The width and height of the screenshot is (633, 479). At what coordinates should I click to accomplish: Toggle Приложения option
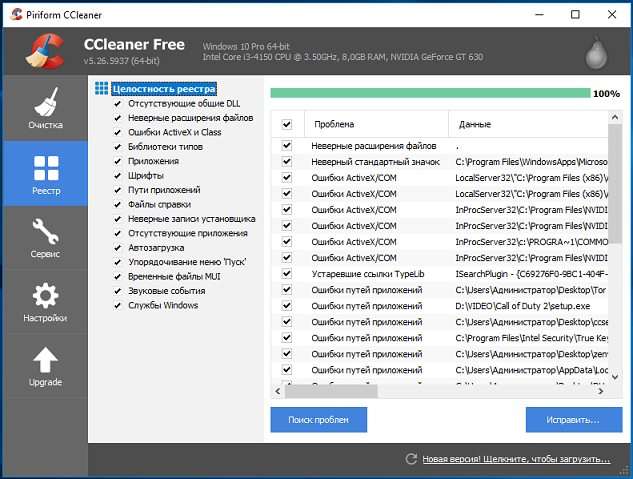pos(117,161)
